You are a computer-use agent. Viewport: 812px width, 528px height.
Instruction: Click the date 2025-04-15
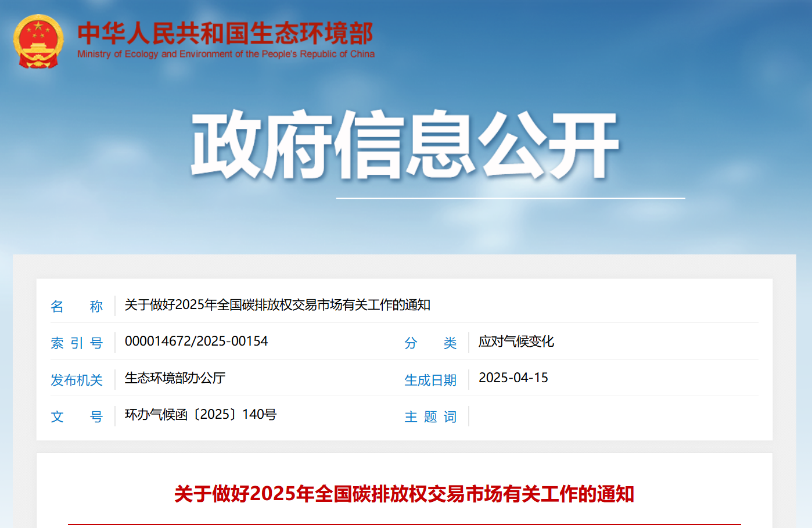(x=513, y=378)
